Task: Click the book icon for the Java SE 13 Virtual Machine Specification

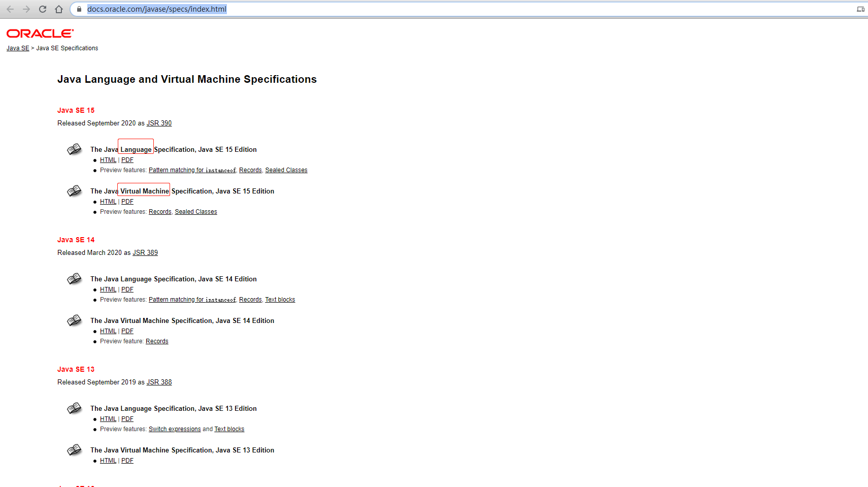Action: (74, 450)
